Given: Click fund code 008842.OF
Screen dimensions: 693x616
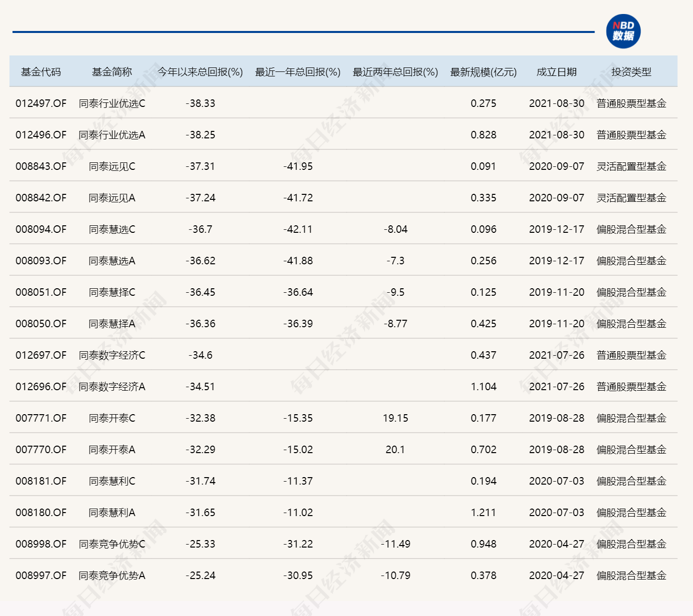Looking at the screenshot, I should pos(41,198).
